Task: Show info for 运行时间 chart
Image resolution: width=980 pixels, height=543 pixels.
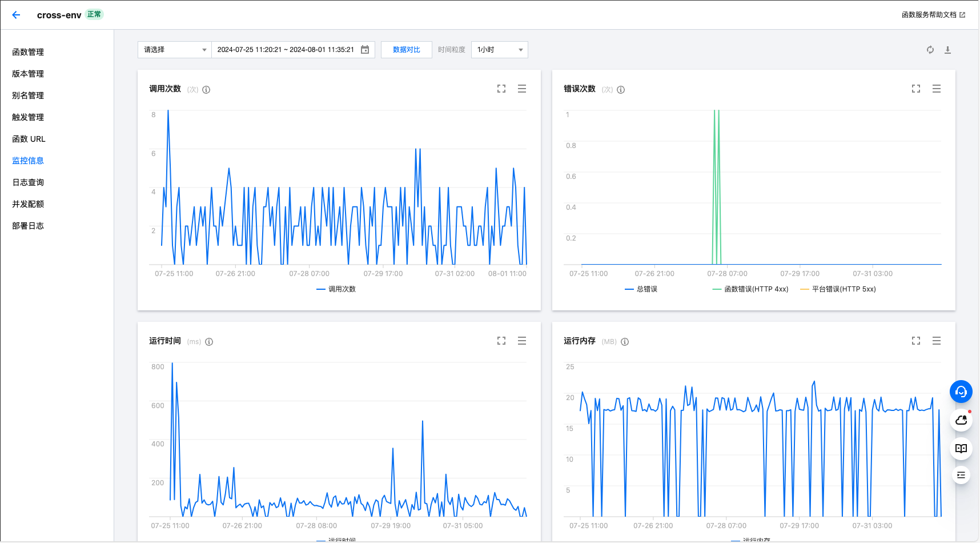Action: click(209, 342)
